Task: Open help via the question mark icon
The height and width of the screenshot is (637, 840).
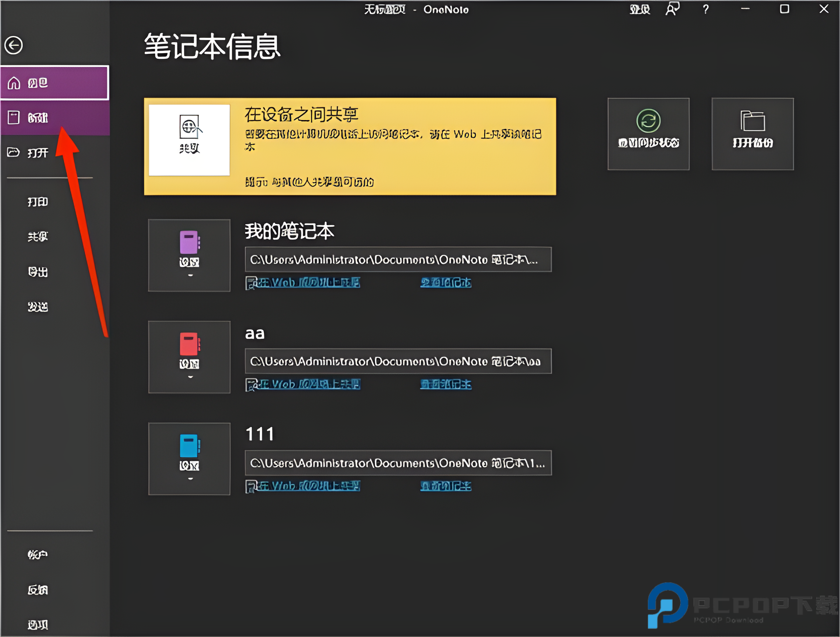Action: pyautogui.click(x=706, y=9)
